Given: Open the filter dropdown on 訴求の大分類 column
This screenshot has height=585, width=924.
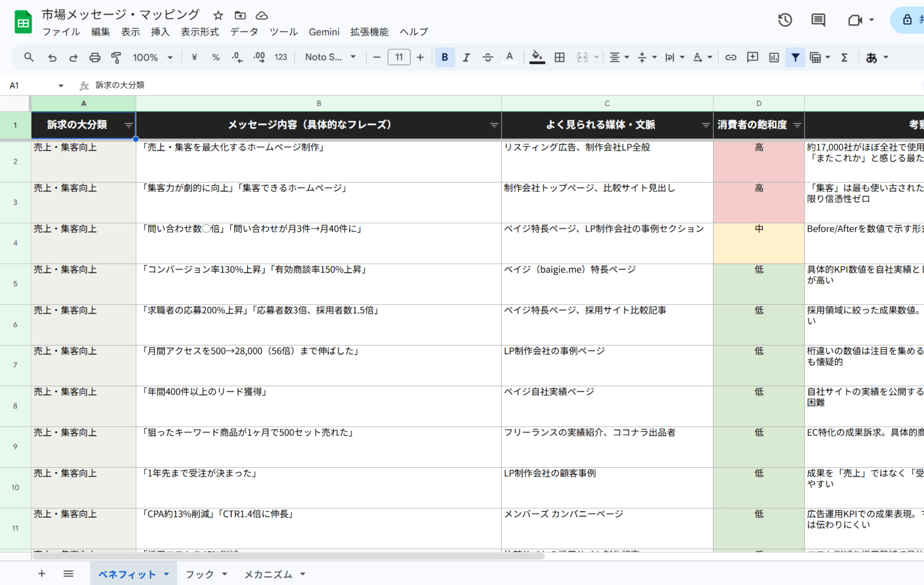Looking at the screenshot, I should click(x=128, y=126).
